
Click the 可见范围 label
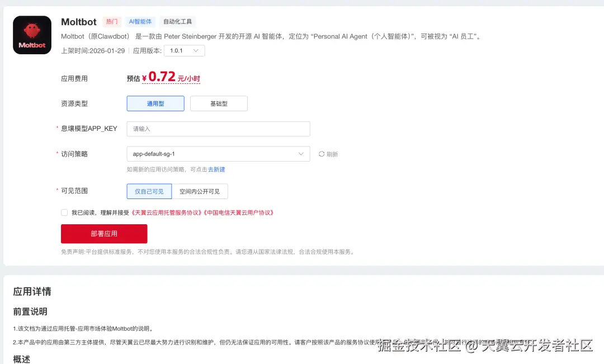pos(74,191)
